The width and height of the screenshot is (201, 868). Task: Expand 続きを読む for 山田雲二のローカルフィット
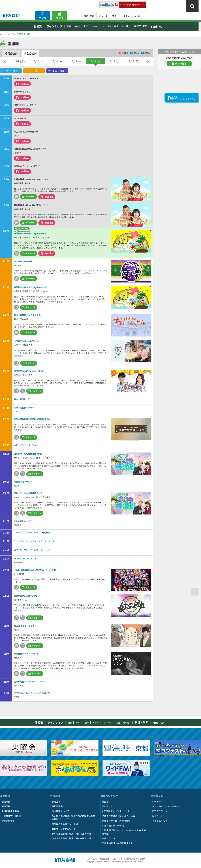click(19, 356)
